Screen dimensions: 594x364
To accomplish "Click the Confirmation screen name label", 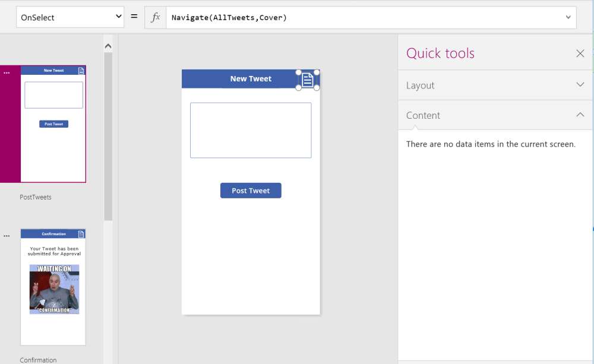I will (38, 360).
